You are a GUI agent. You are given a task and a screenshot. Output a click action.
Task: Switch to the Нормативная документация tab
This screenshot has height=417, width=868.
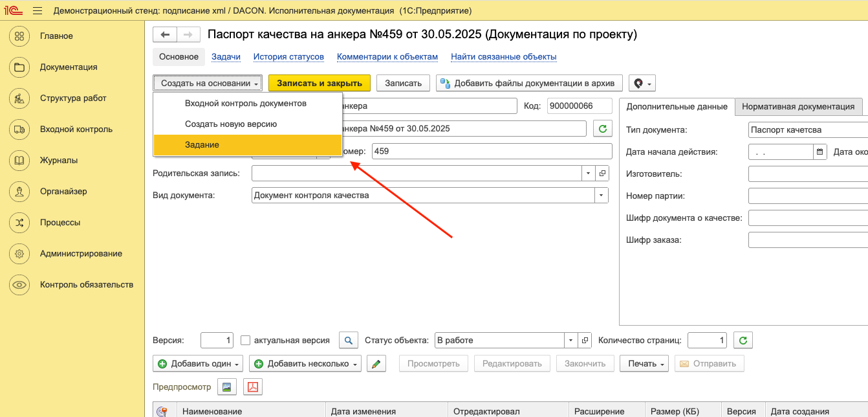798,107
